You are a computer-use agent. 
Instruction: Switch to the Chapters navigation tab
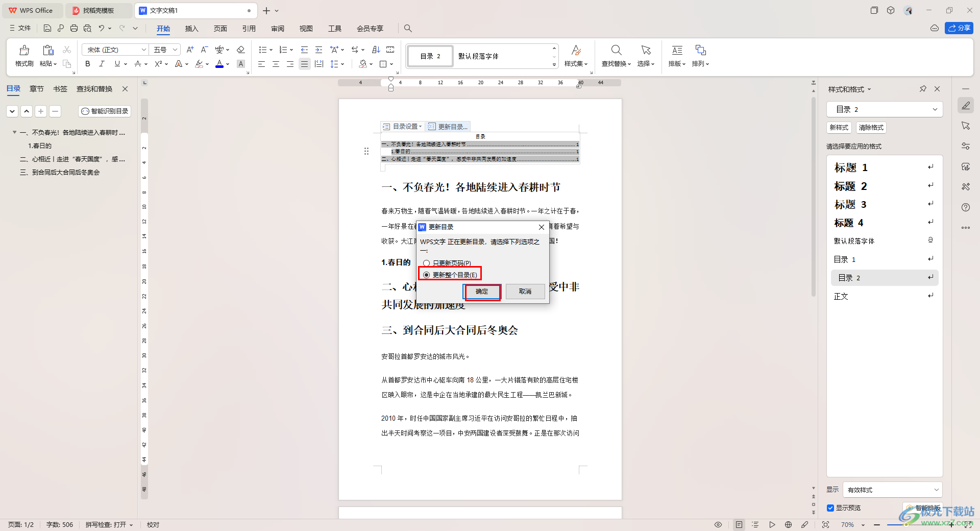pyautogui.click(x=37, y=89)
